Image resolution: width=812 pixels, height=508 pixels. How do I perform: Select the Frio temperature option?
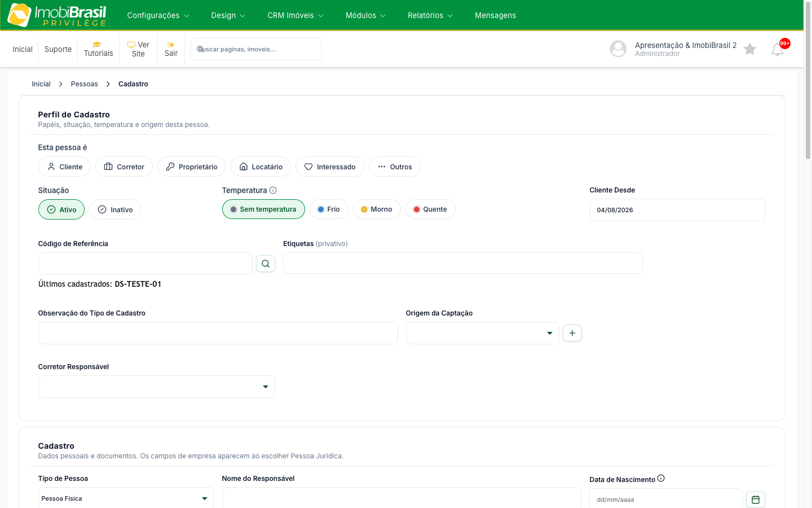tap(329, 209)
